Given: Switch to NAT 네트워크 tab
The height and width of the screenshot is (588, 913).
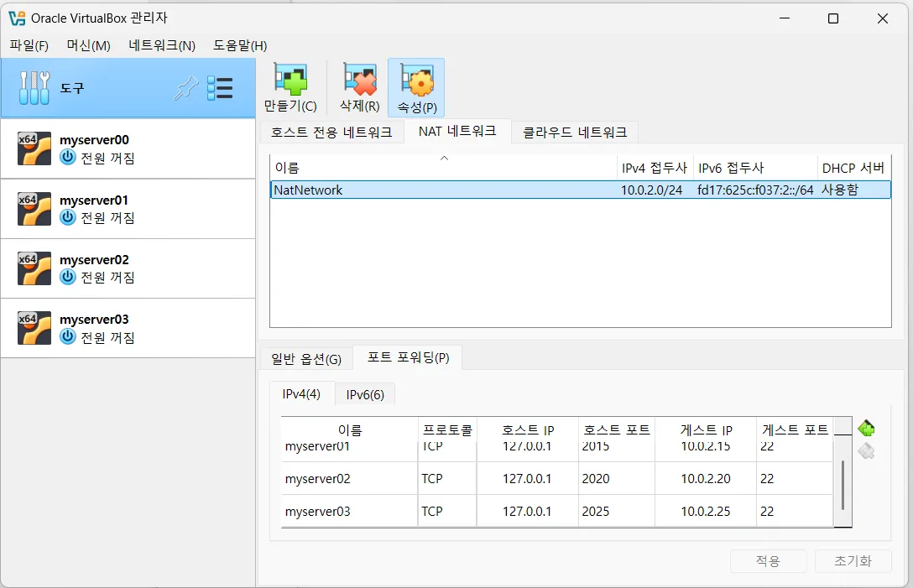Looking at the screenshot, I should (x=457, y=131).
